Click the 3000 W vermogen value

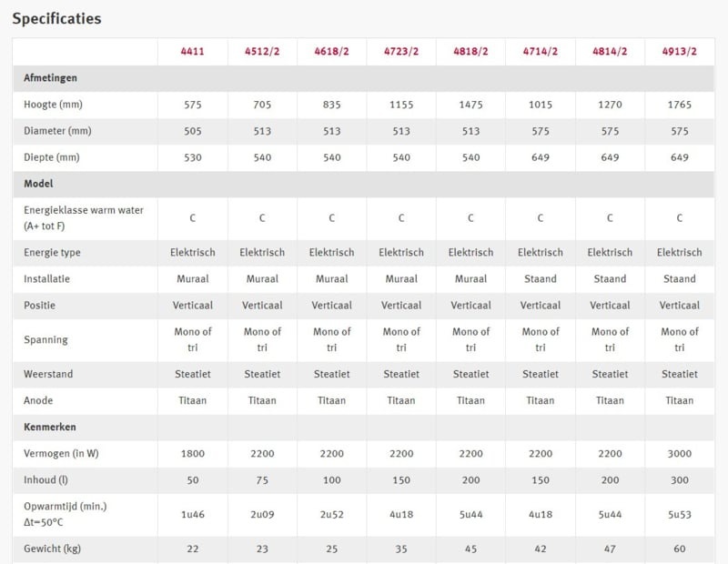coord(679,454)
